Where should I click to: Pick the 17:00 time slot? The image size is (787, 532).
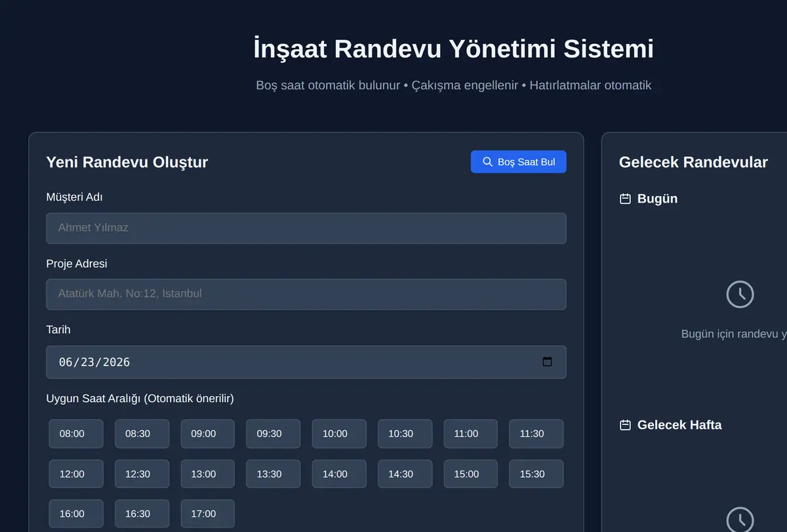point(207,514)
